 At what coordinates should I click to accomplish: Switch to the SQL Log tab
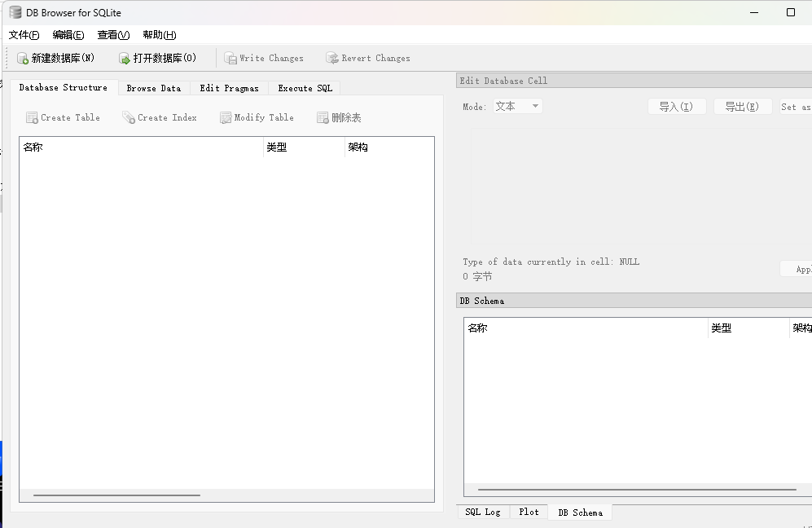tap(482, 512)
